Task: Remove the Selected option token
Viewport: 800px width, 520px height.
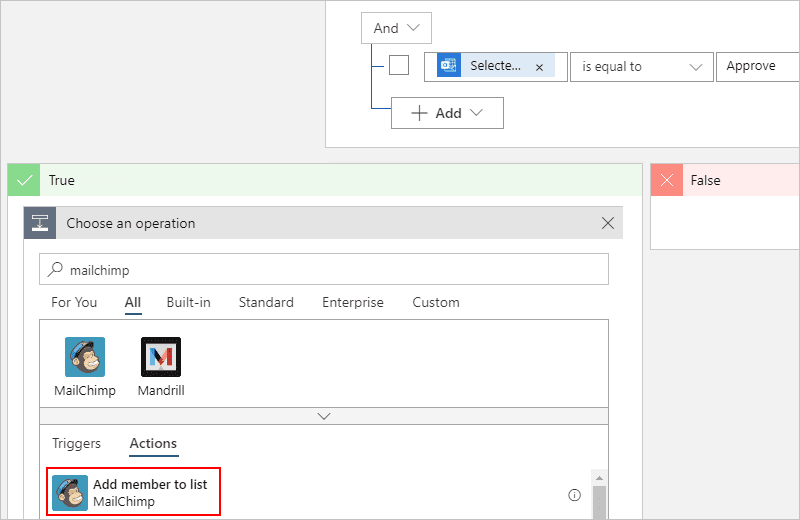Action: coord(539,67)
